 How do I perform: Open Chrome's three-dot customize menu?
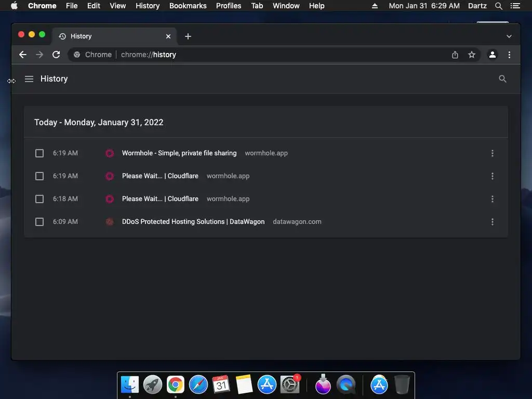click(x=509, y=55)
